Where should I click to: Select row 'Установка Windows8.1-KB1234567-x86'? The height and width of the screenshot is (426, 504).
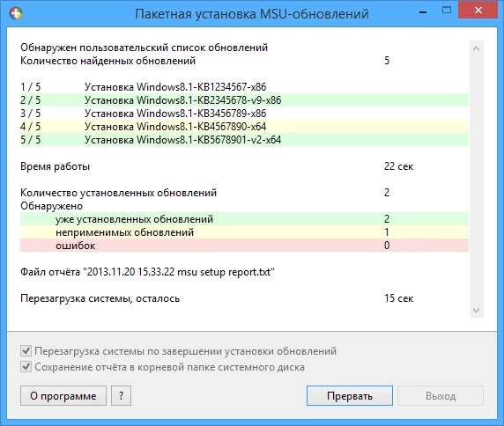[244, 86]
